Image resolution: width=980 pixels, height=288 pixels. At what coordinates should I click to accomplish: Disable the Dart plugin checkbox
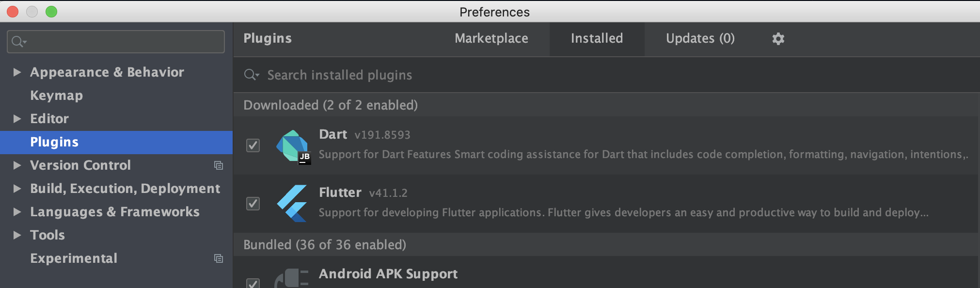point(253,145)
